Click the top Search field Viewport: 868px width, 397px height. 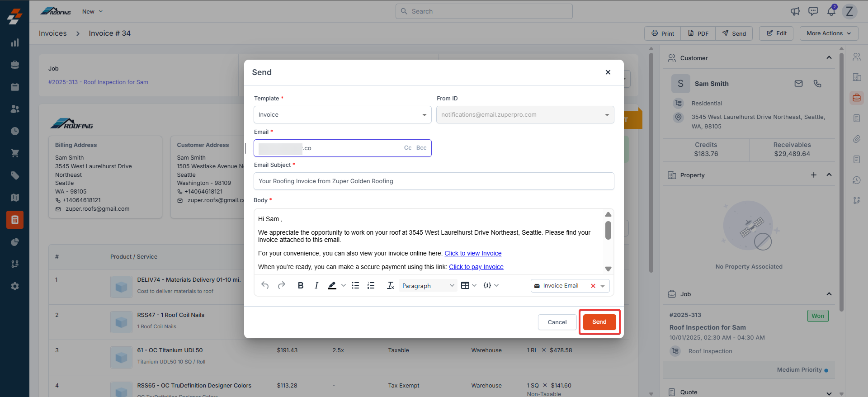(x=484, y=11)
